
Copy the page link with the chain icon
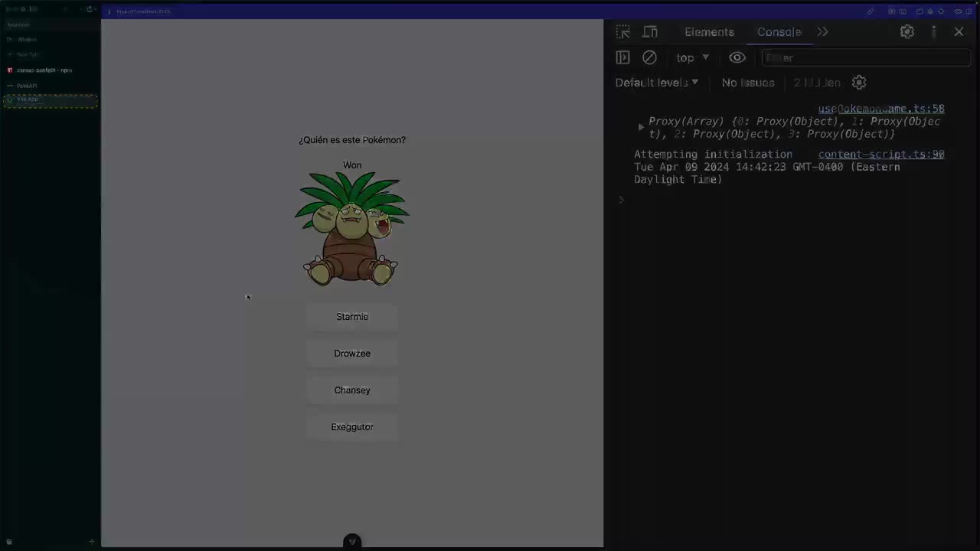871,11
